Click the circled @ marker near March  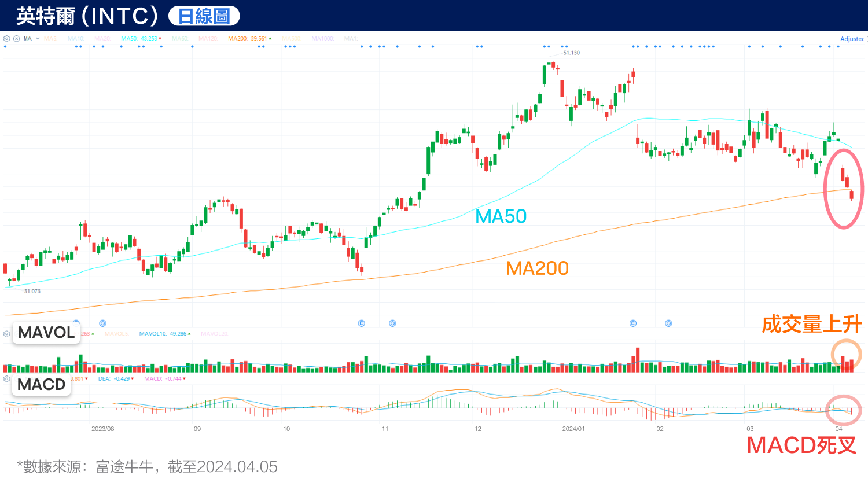tap(668, 323)
